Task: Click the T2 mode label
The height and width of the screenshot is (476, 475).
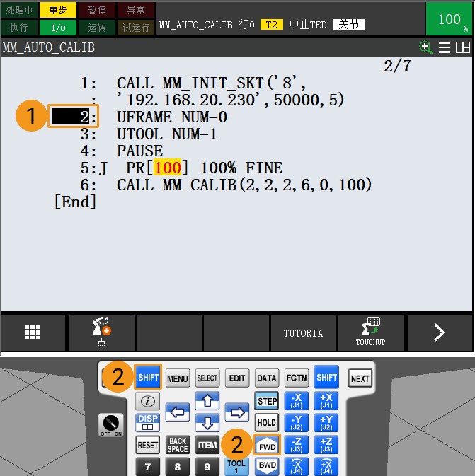Action: click(x=271, y=24)
